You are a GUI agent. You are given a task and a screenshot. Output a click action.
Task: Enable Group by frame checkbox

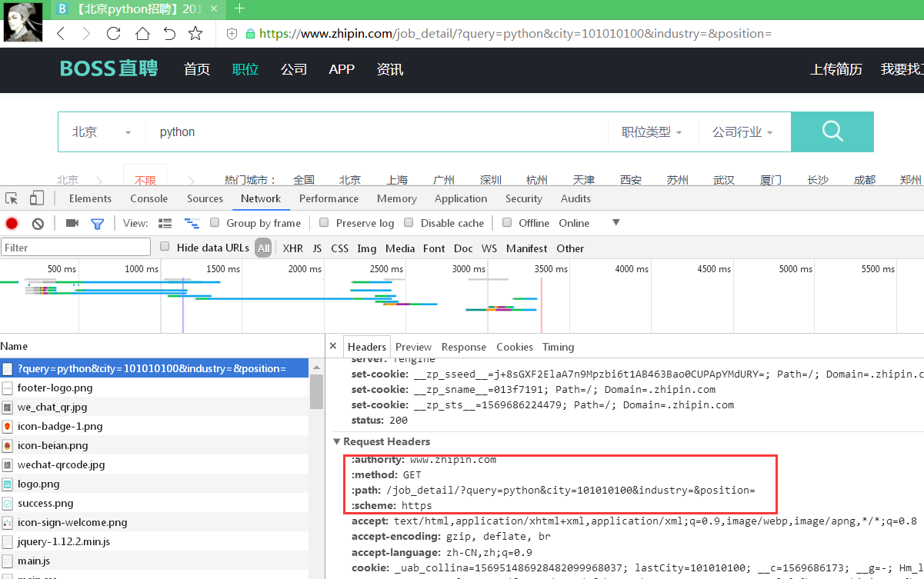click(x=213, y=222)
